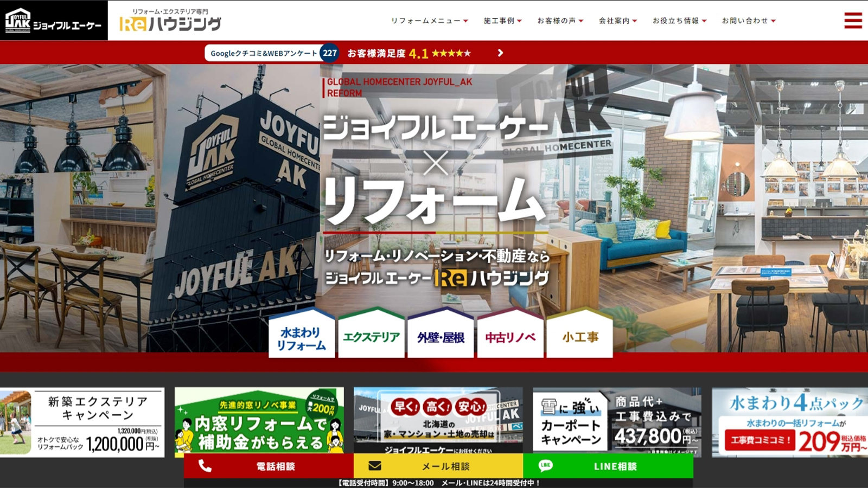The image size is (868, 488).
Task: Click the large リフォーム hero heading
Action: (x=434, y=201)
